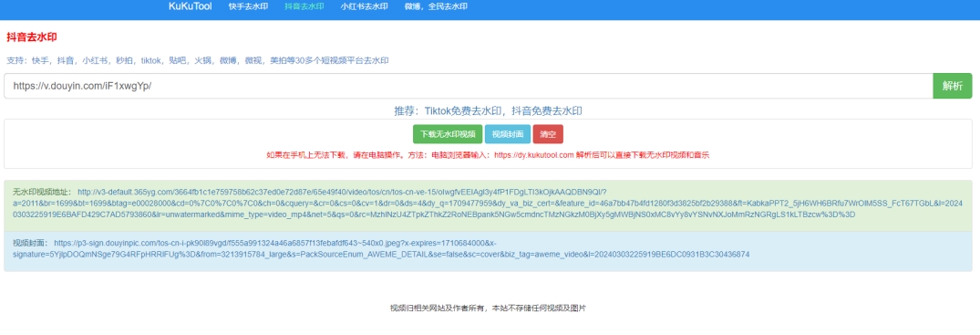Click the red 清空 button

point(548,134)
